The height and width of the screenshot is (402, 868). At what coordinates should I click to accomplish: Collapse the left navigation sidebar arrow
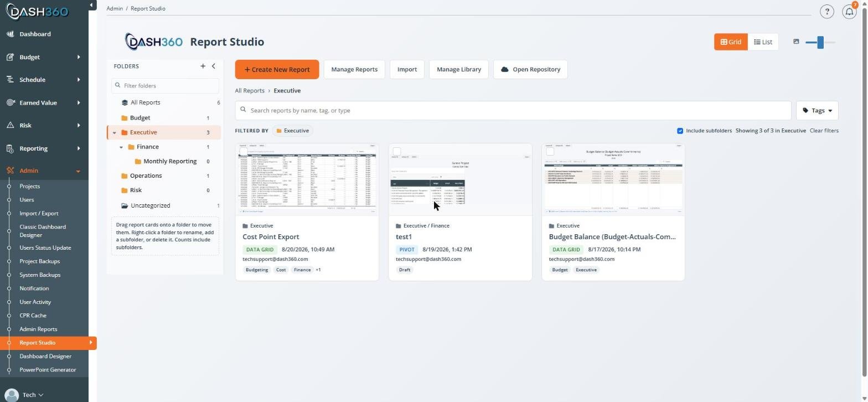click(91, 5)
